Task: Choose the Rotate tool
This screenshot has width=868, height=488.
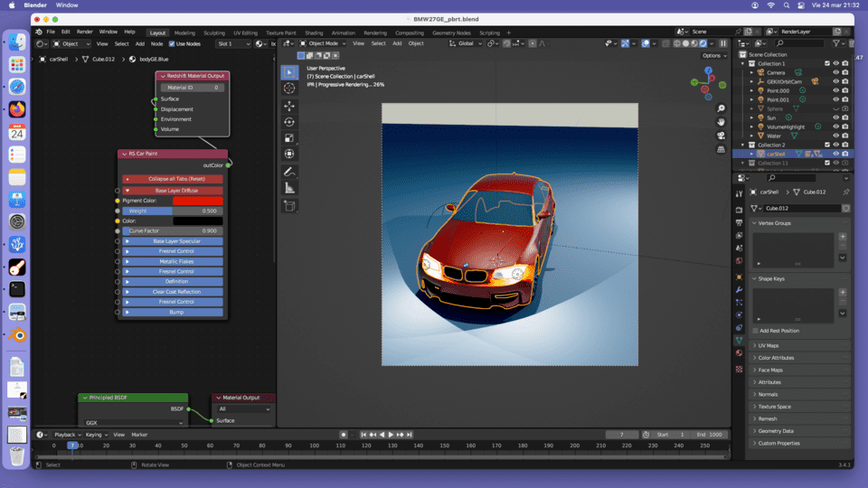Action: tap(289, 121)
